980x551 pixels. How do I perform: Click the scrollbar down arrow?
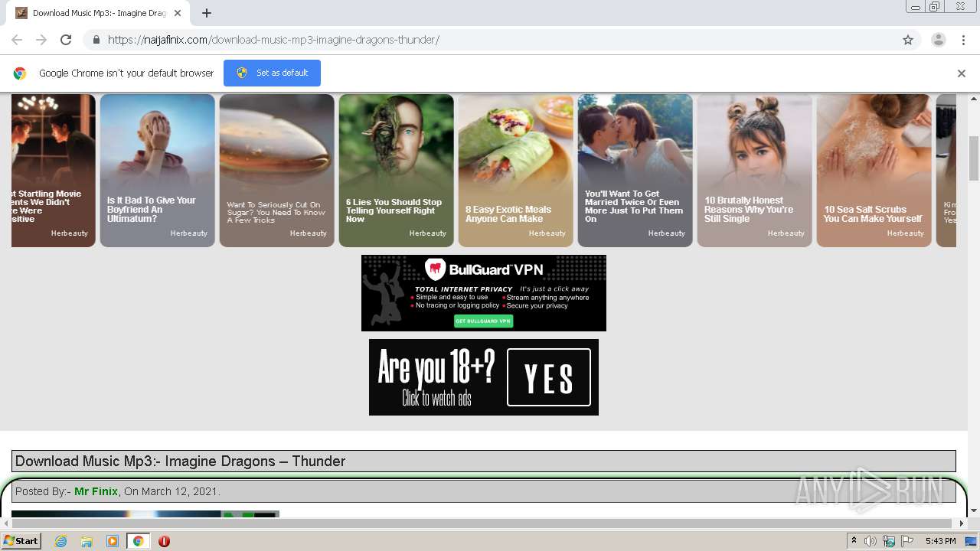click(974, 510)
